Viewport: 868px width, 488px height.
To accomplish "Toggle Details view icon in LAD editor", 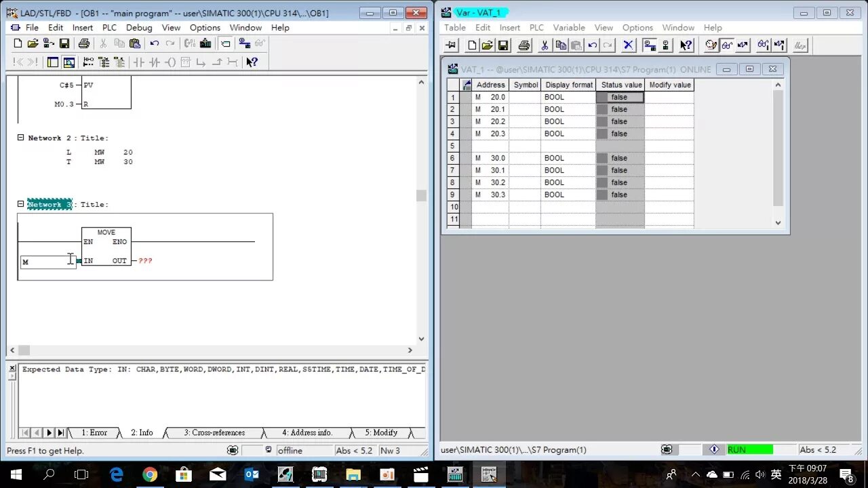I will pyautogui.click(x=69, y=62).
